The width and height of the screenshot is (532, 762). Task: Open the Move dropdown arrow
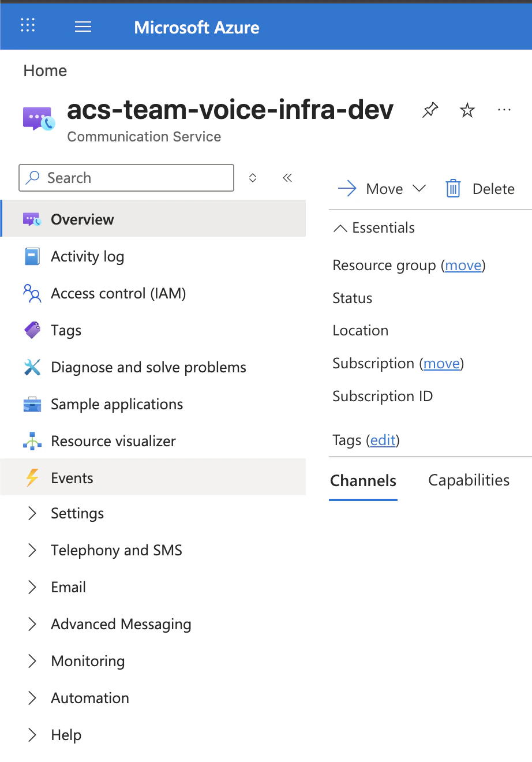tap(419, 189)
